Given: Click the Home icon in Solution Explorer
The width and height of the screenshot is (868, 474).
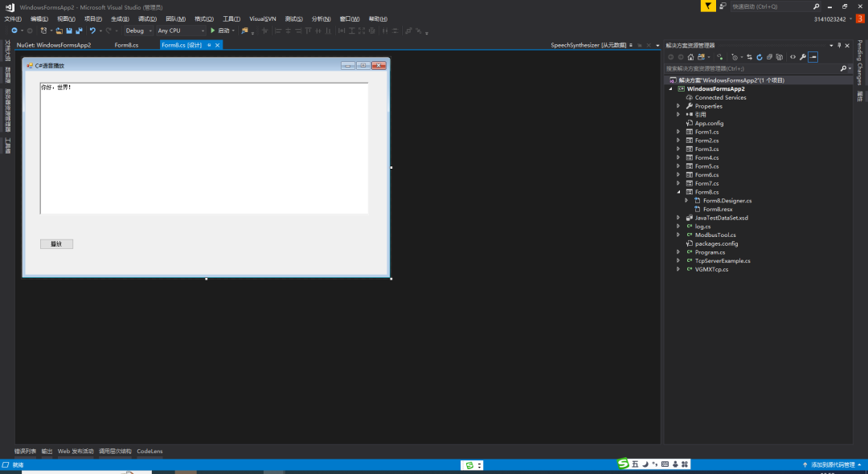Looking at the screenshot, I should coord(690,57).
